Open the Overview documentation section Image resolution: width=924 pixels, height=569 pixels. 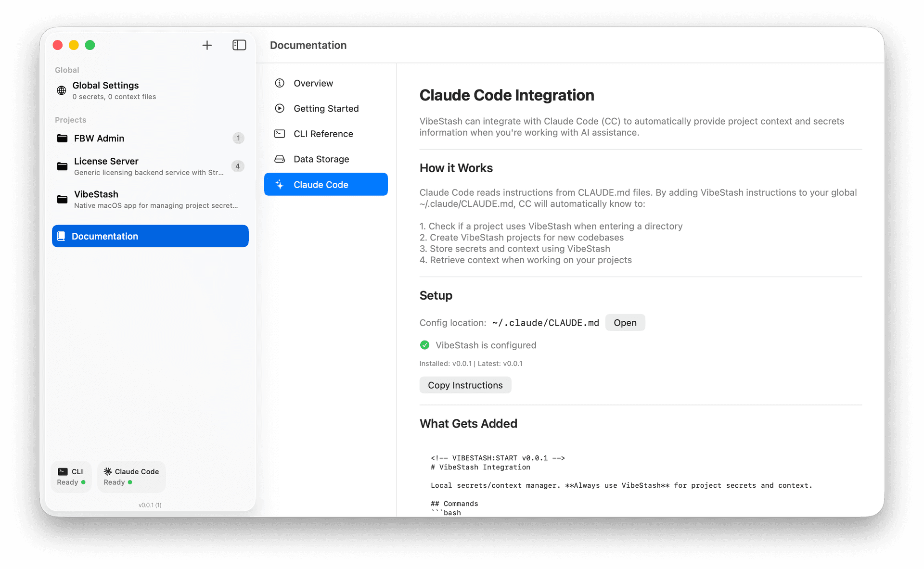313,83
